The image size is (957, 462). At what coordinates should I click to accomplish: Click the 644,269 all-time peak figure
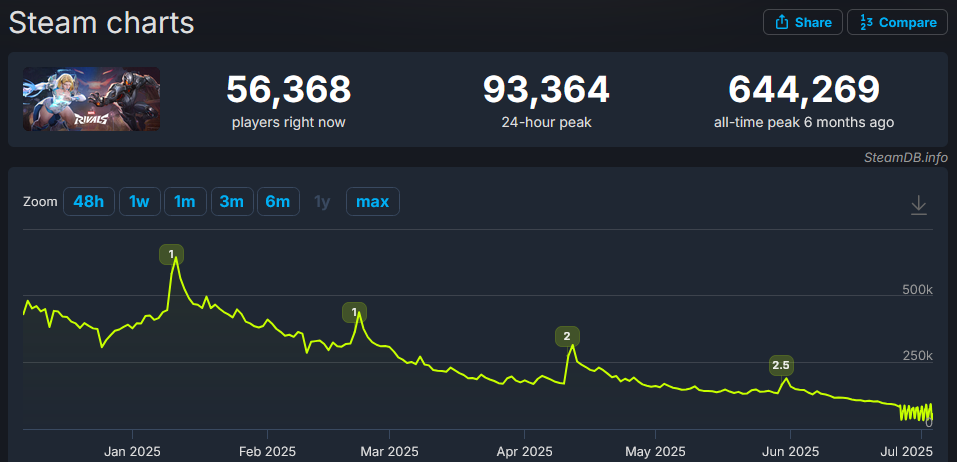pos(804,90)
